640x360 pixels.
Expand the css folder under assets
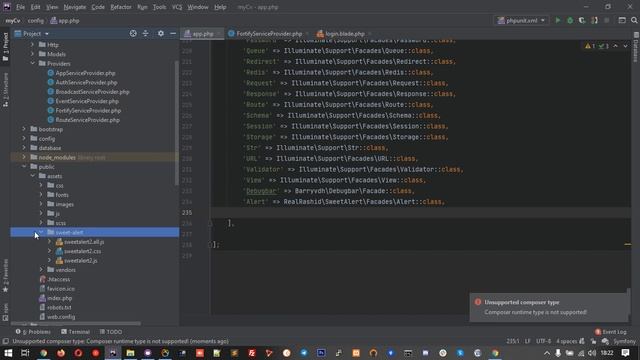coord(41,185)
